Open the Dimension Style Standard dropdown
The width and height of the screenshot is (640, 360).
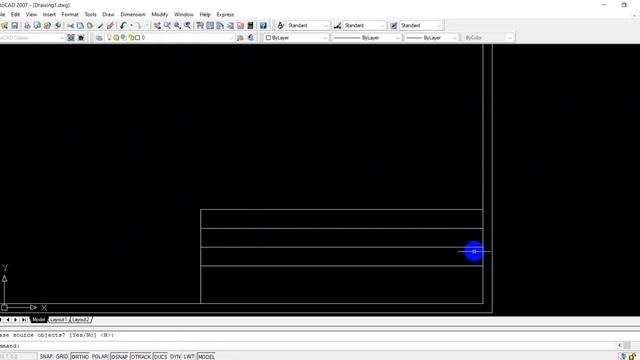[364, 25]
